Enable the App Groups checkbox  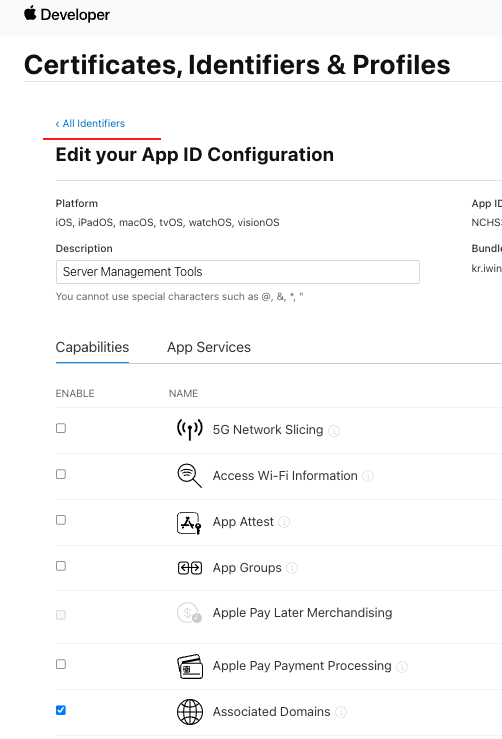pyautogui.click(x=61, y=566)
